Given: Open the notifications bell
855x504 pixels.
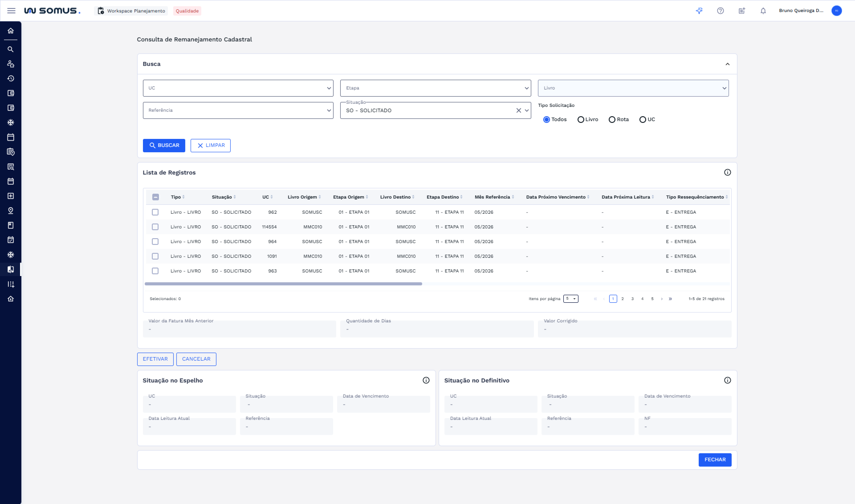Looking at the screenshot, I should (x=763, y=11).
